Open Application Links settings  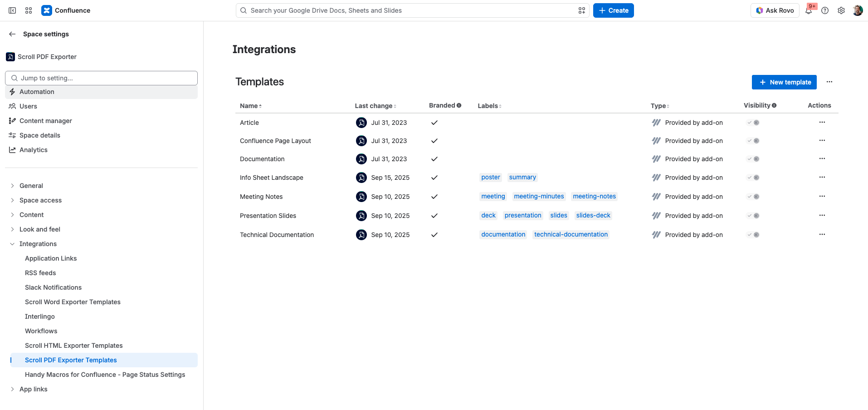(51, 258)
